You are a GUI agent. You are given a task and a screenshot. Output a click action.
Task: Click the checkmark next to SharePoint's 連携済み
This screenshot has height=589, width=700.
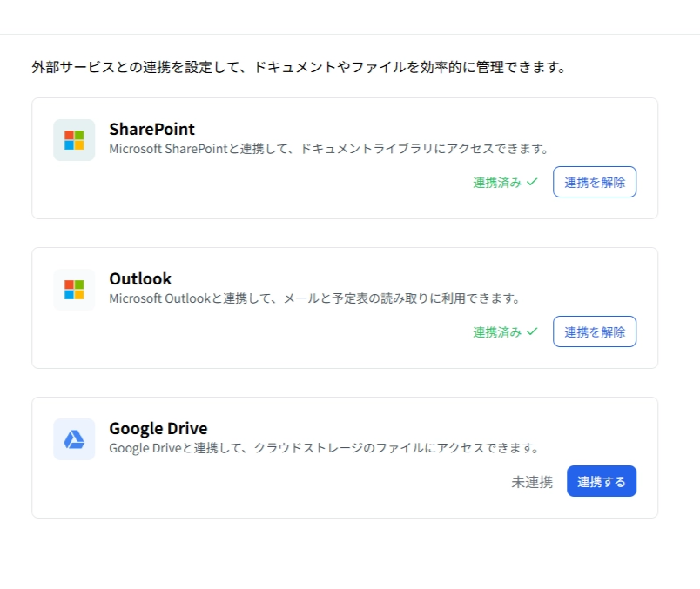click(x=532, y=182)
